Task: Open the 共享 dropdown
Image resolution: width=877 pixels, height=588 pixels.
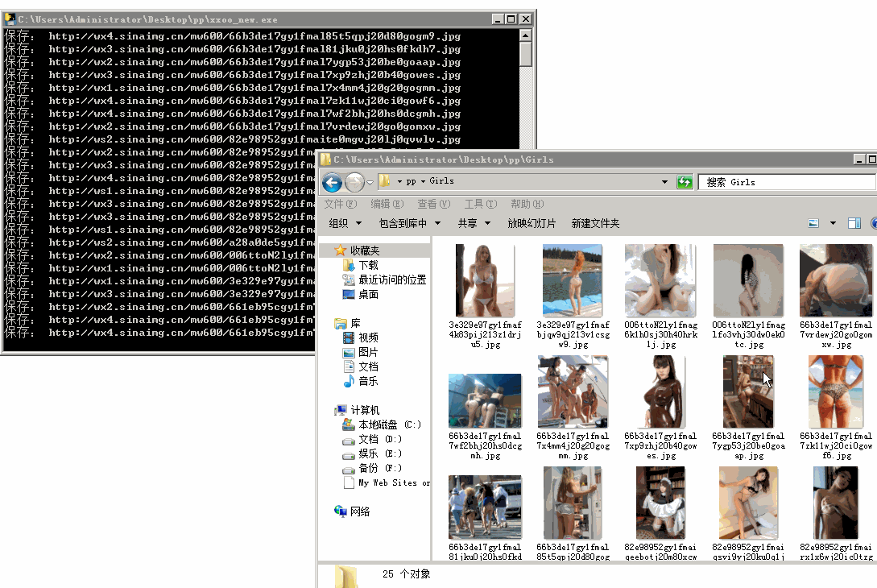Action: point(474,223)
